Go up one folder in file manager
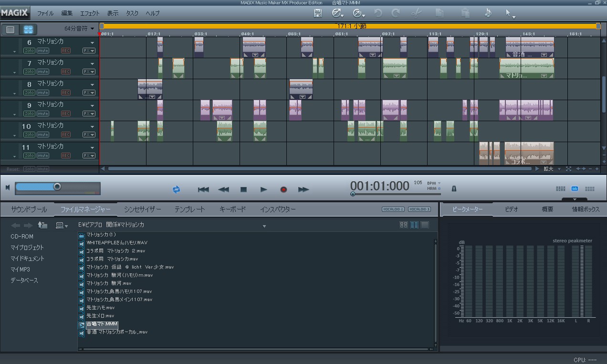607x364 pixels. [x=42, y=225]
